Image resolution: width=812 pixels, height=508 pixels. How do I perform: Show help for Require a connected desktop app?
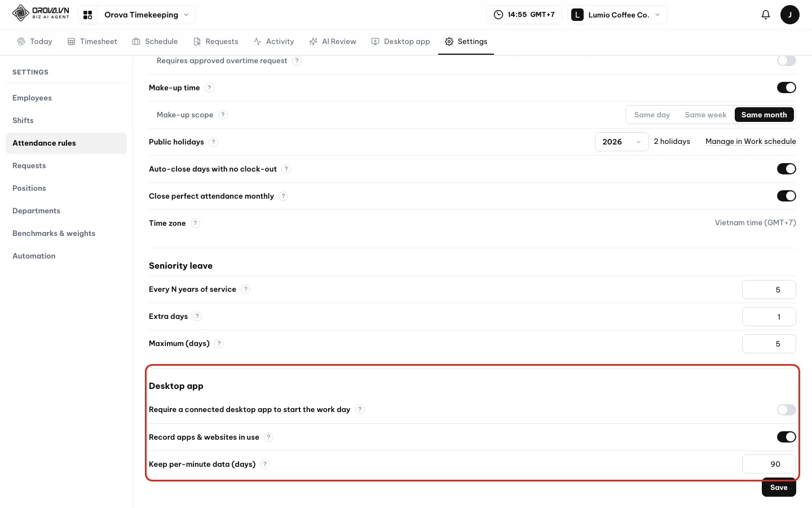click(x=360, y=409)
